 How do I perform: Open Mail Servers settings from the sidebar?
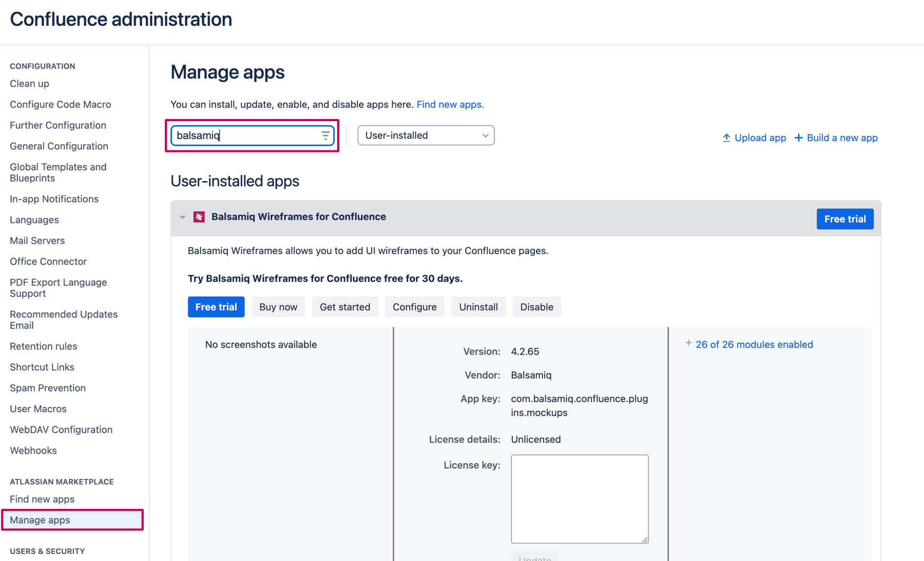point(37,240)
